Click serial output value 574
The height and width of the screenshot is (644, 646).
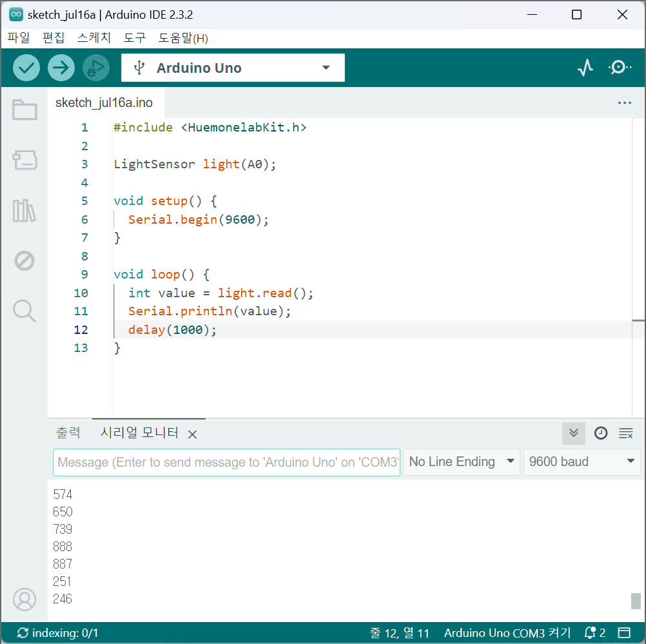(63, 494)
